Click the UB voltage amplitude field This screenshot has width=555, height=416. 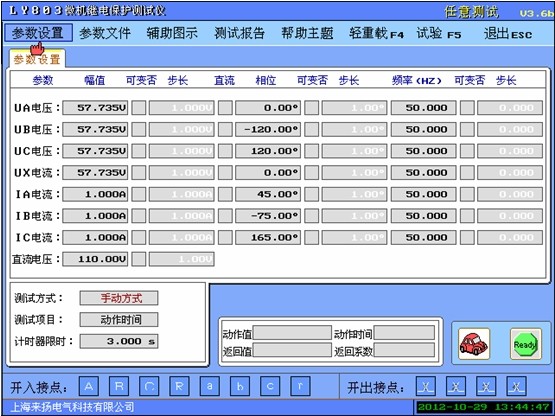point(95,129)
